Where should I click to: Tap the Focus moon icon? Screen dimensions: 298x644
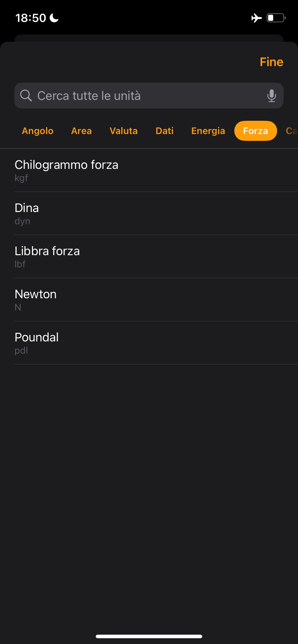tap(54, 18)
